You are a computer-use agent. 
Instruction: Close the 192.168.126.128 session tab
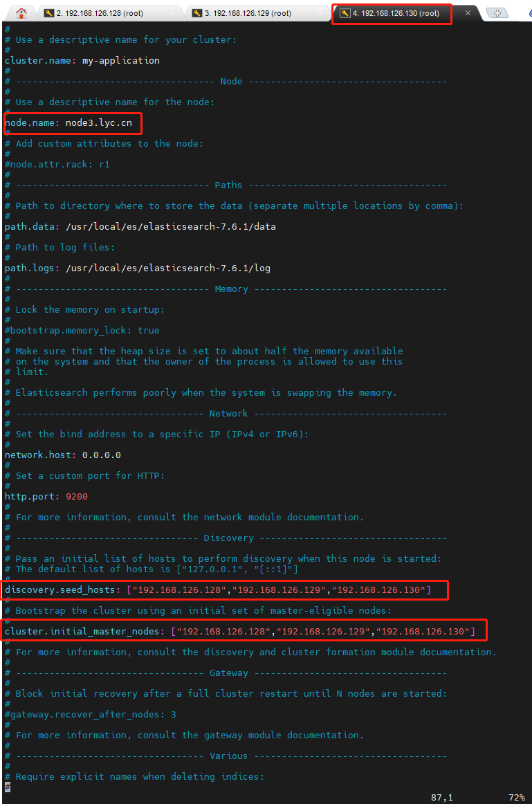[x=172, y=13]
